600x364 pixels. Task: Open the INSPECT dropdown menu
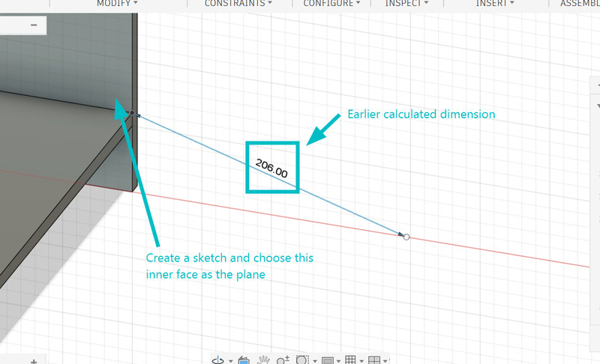point(406,4)
